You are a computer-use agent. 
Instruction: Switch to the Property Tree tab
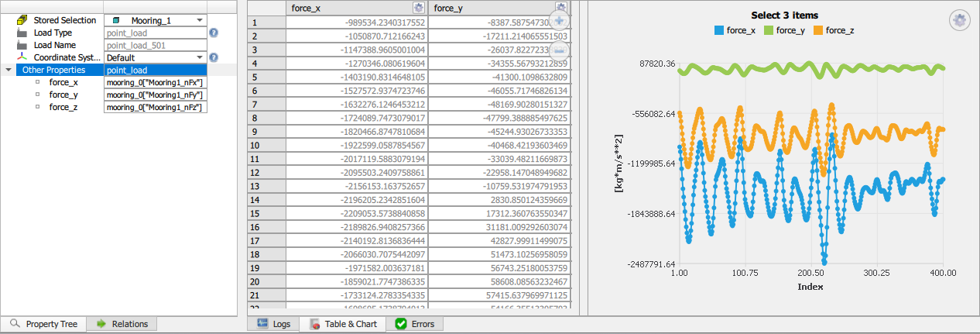pos(43,324)
